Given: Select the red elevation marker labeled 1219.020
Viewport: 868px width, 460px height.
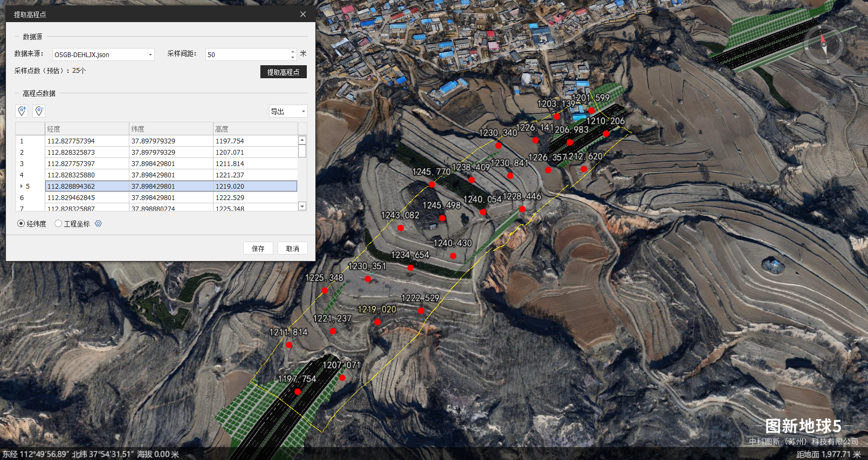Looking at the screenshot, I should (x=377, y=322).
